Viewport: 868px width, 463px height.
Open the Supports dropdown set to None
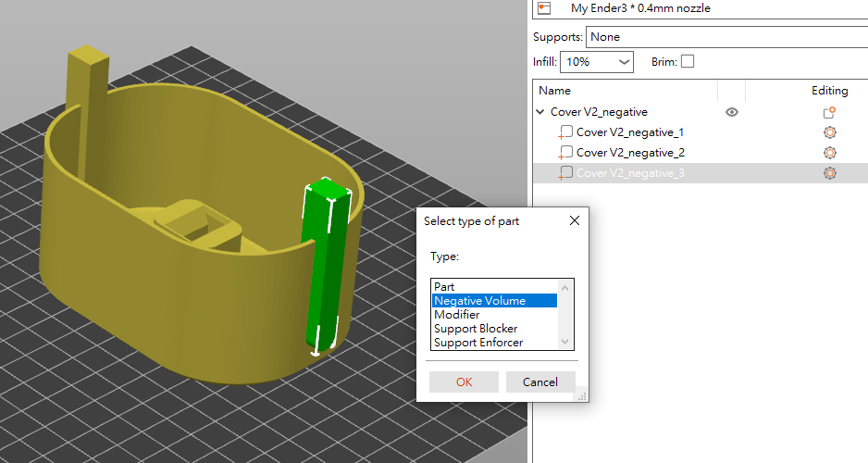(x=726, y=37)
